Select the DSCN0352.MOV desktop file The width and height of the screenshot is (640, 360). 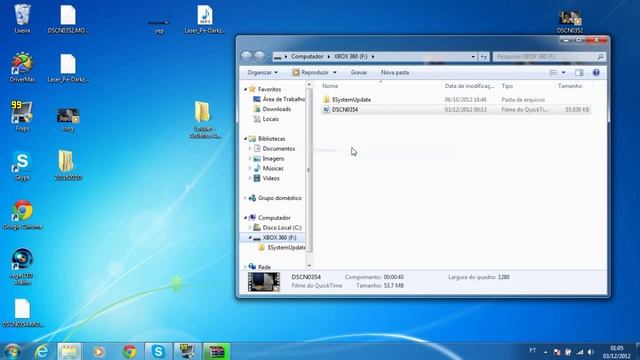[x=68, y=18]
